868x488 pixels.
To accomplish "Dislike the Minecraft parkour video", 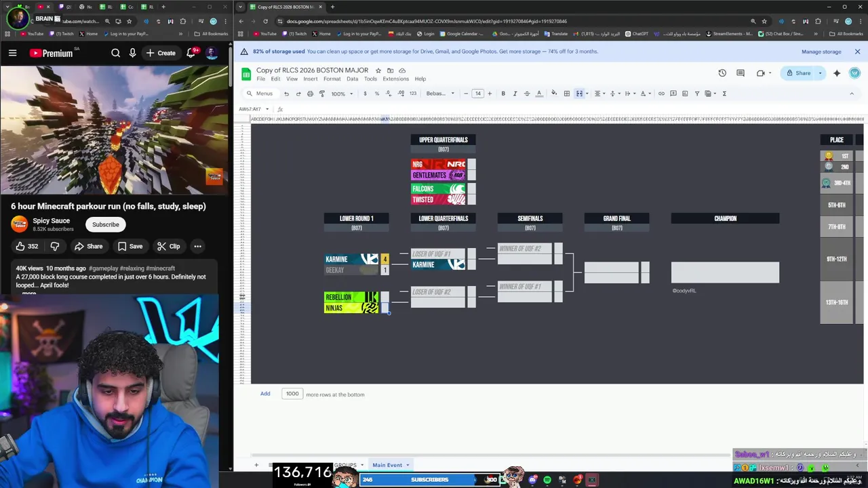I will pos(55,246).
